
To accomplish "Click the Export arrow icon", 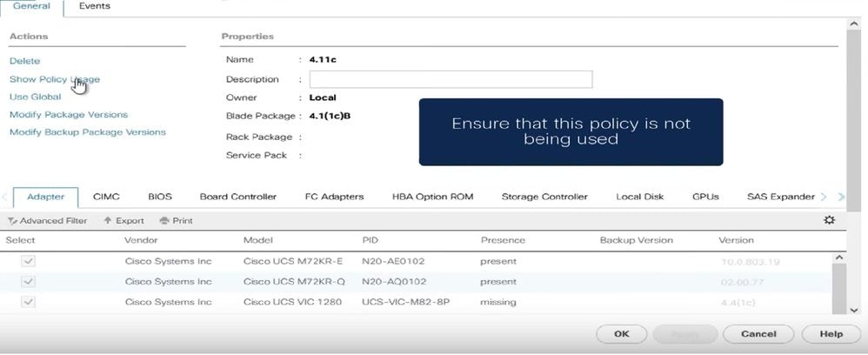I will [108, 220].
